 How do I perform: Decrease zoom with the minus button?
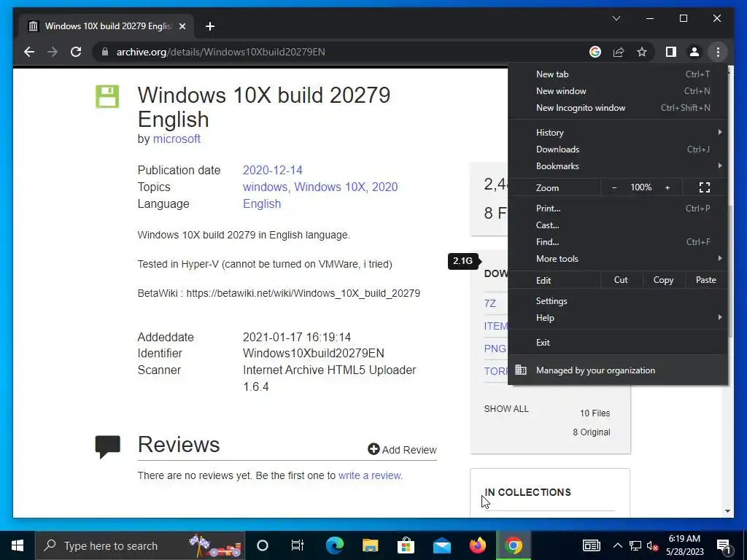[x=614, y=187]
